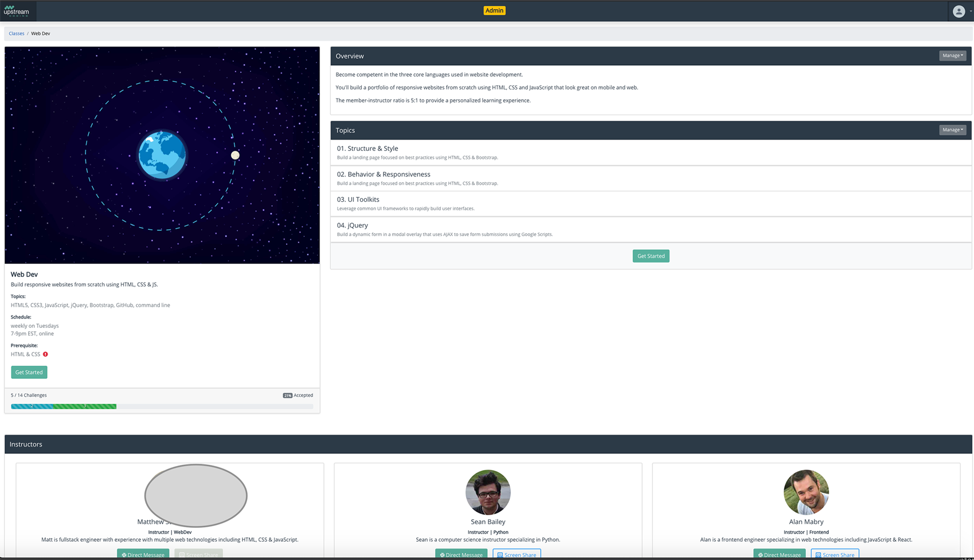The height and width of the screenshot is (560, 974).
Task: Click the Admin badge in the header
Action: point(494,10)
